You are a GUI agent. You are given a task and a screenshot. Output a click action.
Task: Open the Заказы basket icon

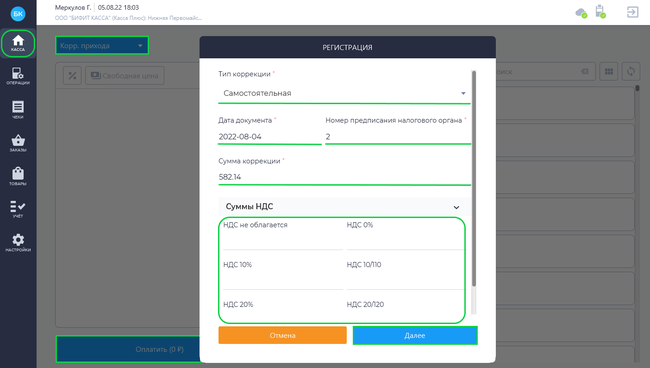18,143
